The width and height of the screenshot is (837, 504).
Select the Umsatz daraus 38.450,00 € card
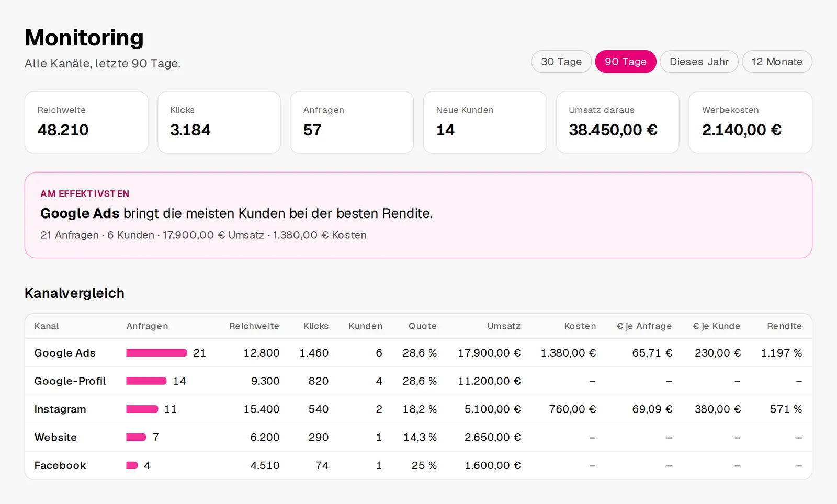pyautogui.click(x=618, y=122)
